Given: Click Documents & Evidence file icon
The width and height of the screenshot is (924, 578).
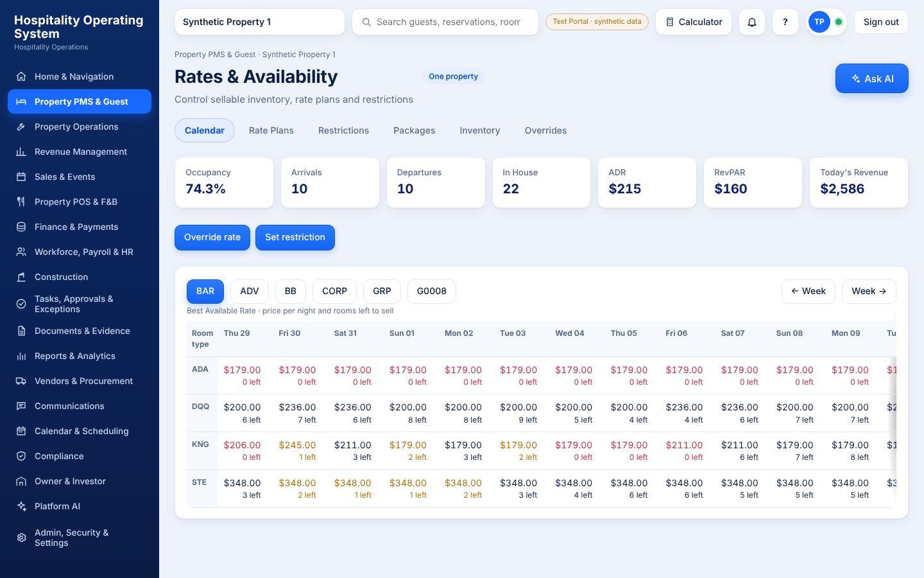Looking at the screenshot, I should [21, 331].
